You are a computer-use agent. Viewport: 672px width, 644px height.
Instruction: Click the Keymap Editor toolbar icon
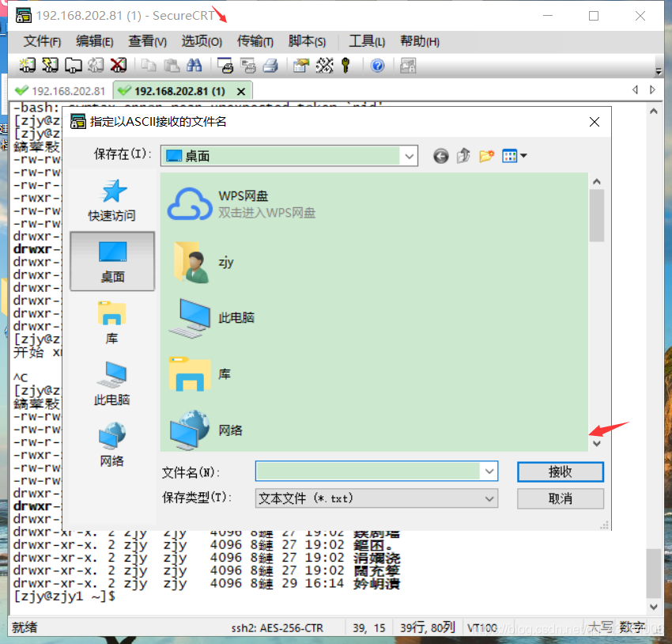[324, 65]
